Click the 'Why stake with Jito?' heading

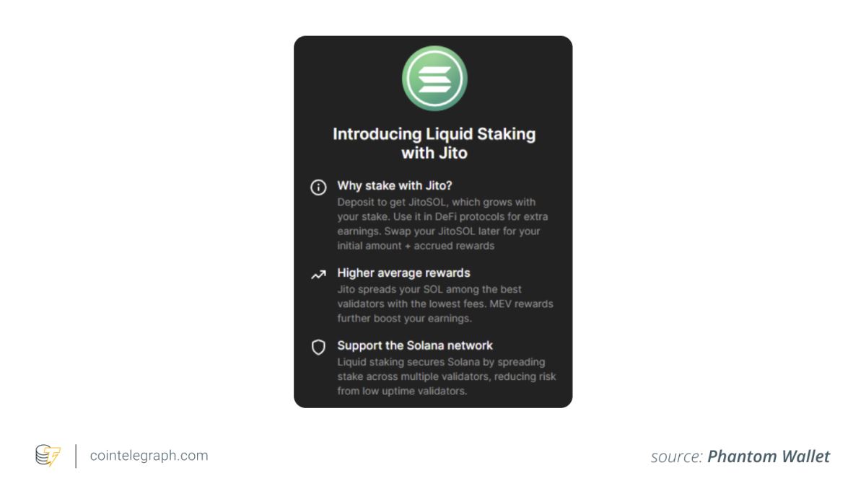coord(395,186)
